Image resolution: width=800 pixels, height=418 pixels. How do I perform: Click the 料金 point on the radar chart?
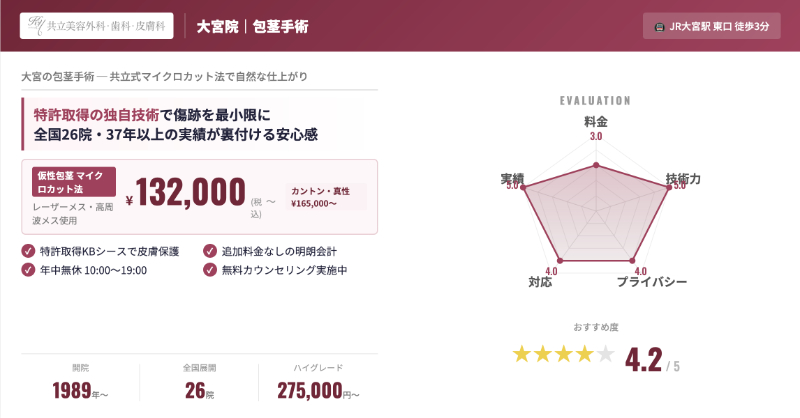pyautogui.click(x=596, y=165)
